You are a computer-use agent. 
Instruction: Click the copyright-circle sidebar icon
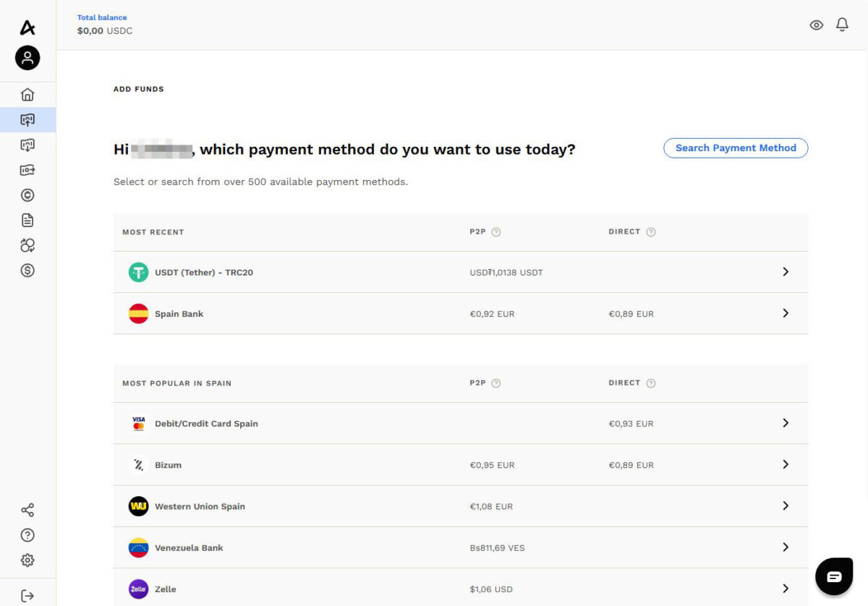[27, 195]
